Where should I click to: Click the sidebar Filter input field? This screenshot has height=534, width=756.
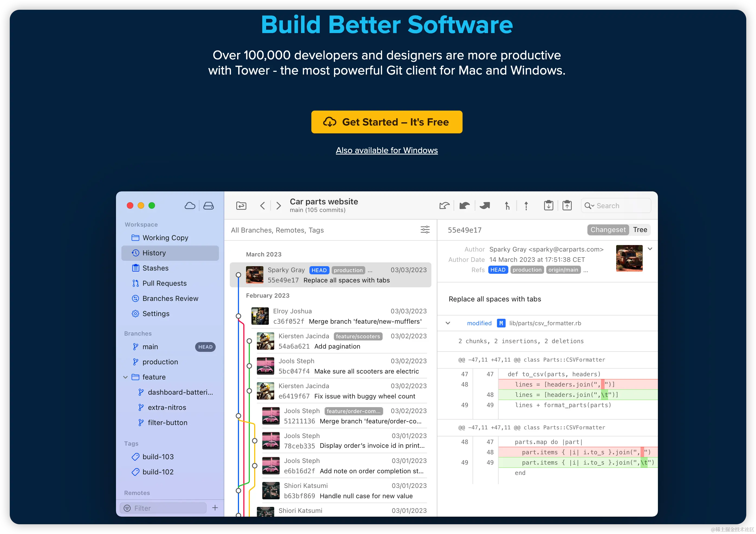point(163,508)
